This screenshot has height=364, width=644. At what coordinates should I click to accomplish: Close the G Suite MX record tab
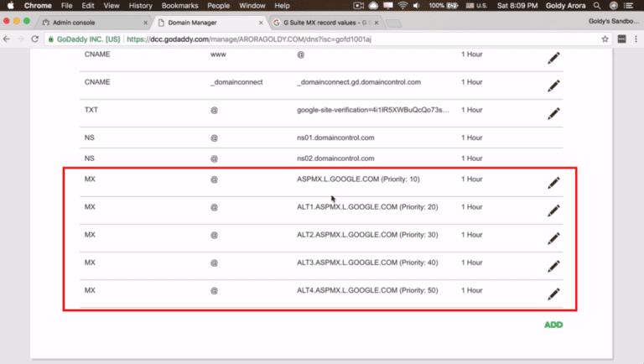[377, 23]
